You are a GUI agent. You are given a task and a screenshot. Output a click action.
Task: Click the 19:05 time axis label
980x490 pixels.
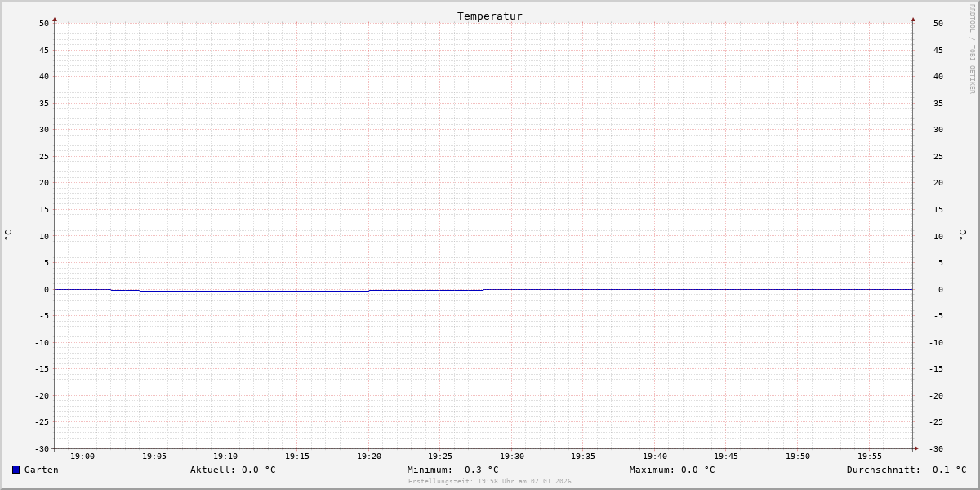(x=154, y=456)
